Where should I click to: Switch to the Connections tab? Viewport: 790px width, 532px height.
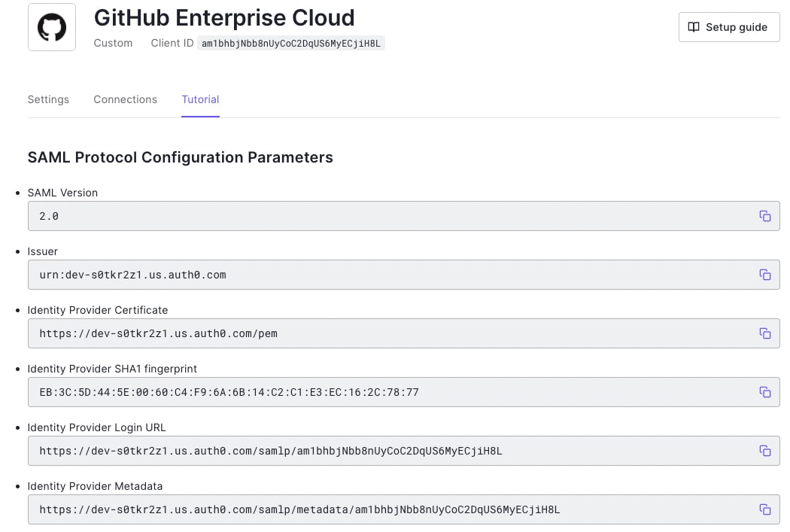coord(126,100)
